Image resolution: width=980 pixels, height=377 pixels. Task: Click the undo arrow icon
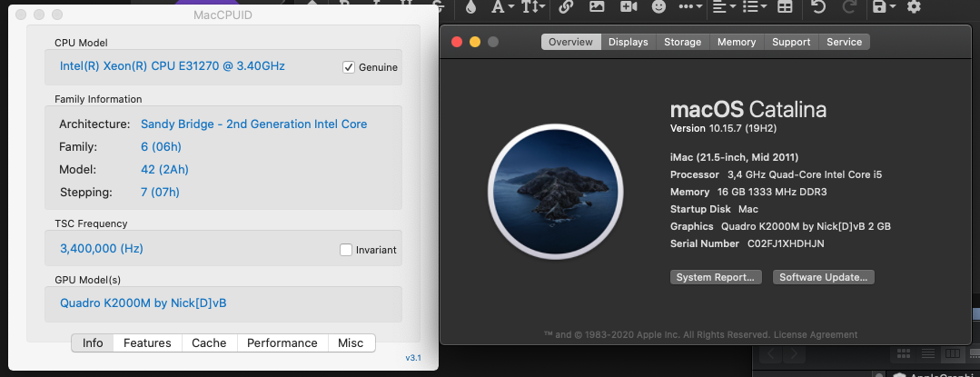pos(817,7)
